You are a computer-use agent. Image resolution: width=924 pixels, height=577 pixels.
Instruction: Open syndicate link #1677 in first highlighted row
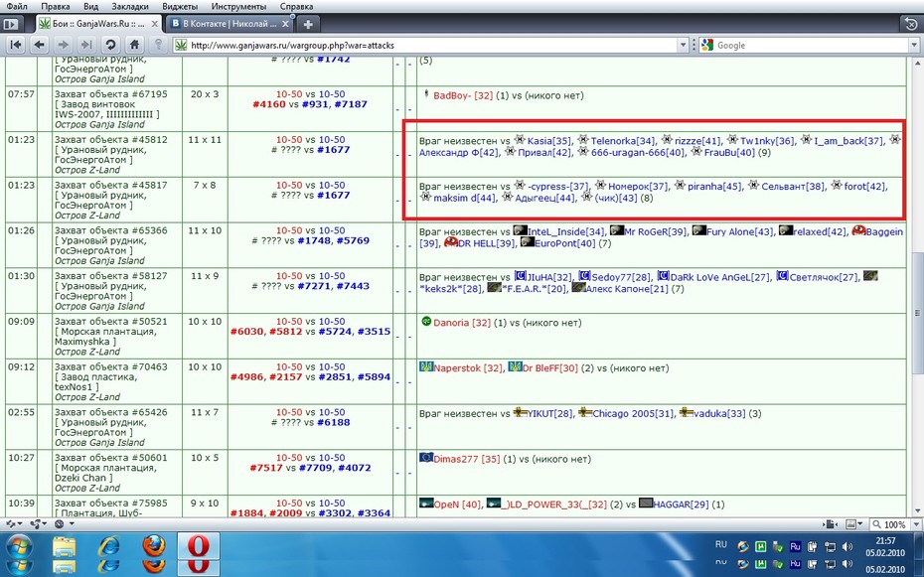[333, 150]
